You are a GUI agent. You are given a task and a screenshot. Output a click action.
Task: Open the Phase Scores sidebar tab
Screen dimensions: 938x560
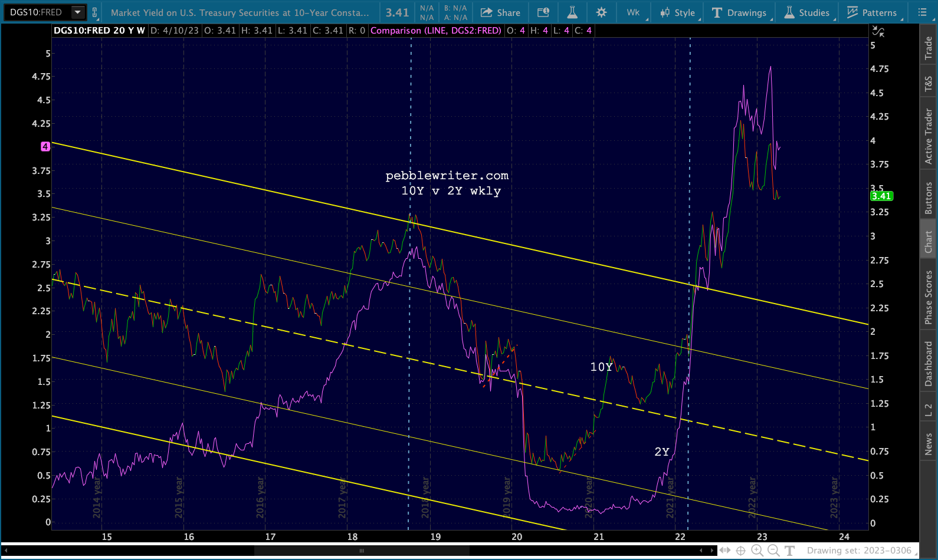click(x=929, y=298)
